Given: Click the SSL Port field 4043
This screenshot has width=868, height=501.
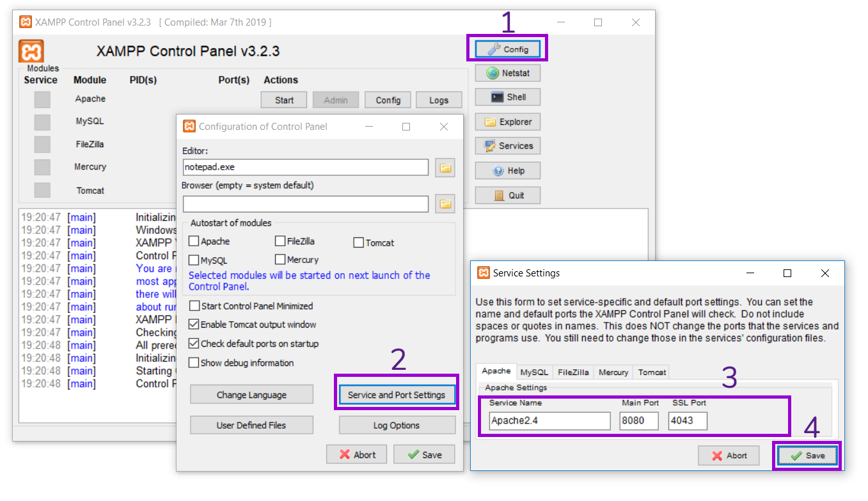Looking at the screenshot, I should 688,421.
